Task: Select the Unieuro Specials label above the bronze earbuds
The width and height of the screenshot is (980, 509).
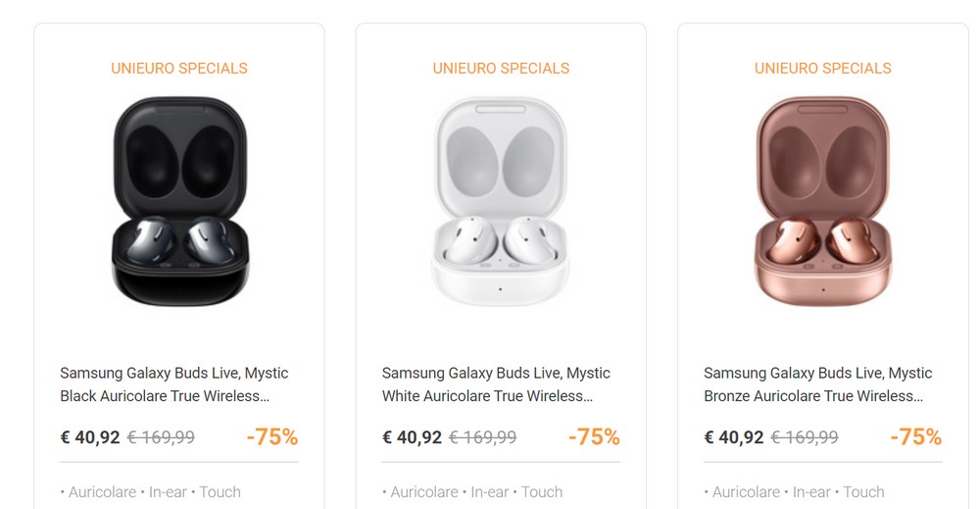Action: click(x=822, y=69)
